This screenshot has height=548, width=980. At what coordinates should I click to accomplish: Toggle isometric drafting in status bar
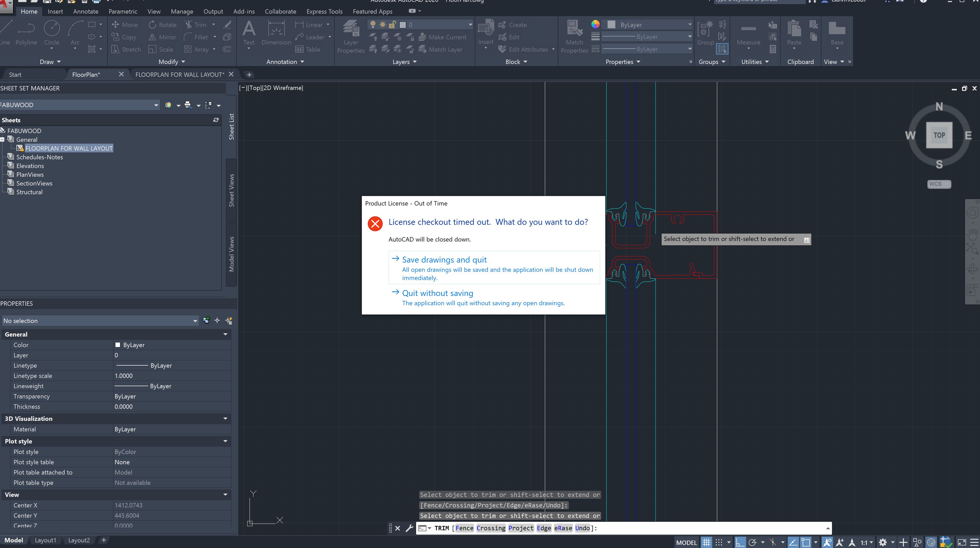(x=773, y=542)
